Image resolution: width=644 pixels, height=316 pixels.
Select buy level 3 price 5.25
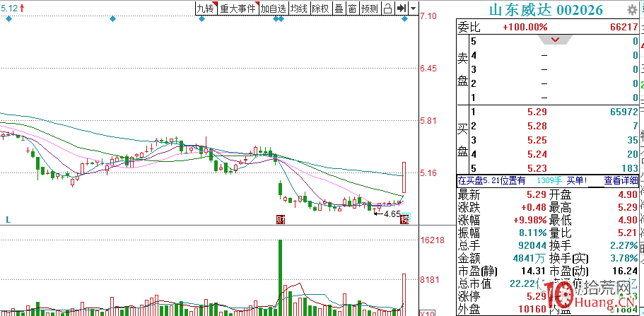536,140
